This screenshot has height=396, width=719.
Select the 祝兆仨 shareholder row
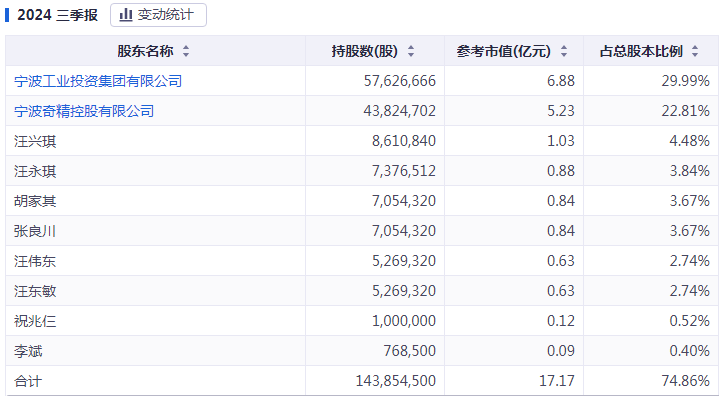[x=362, y=321]
